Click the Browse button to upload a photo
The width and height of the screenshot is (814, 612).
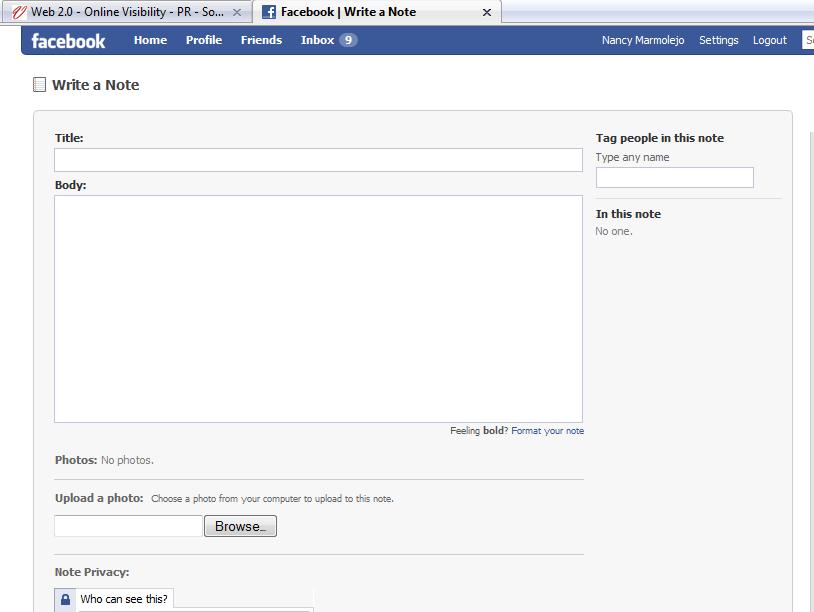pyautogui.click(x=240, y=526)
